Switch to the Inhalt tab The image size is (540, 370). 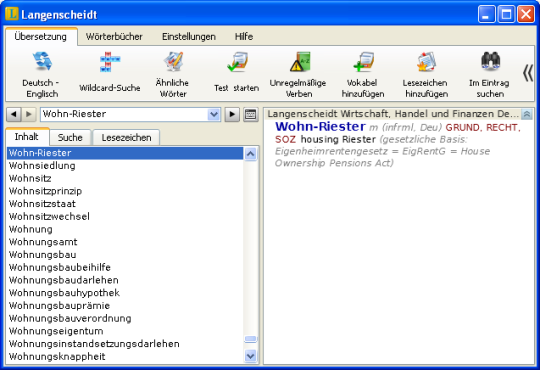click(x=27, y=137)
